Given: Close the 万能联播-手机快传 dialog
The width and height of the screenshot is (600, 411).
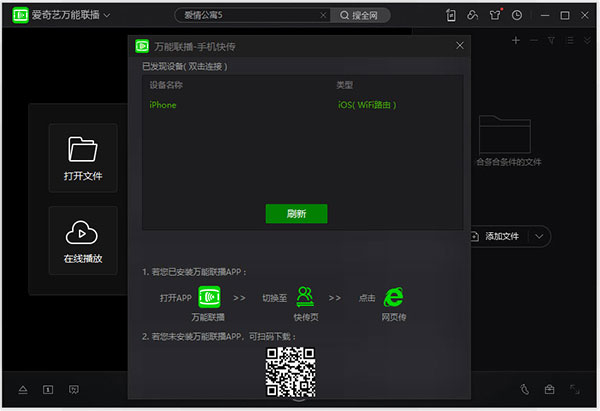Looking at the screenshot, I should tap(460, 46).
